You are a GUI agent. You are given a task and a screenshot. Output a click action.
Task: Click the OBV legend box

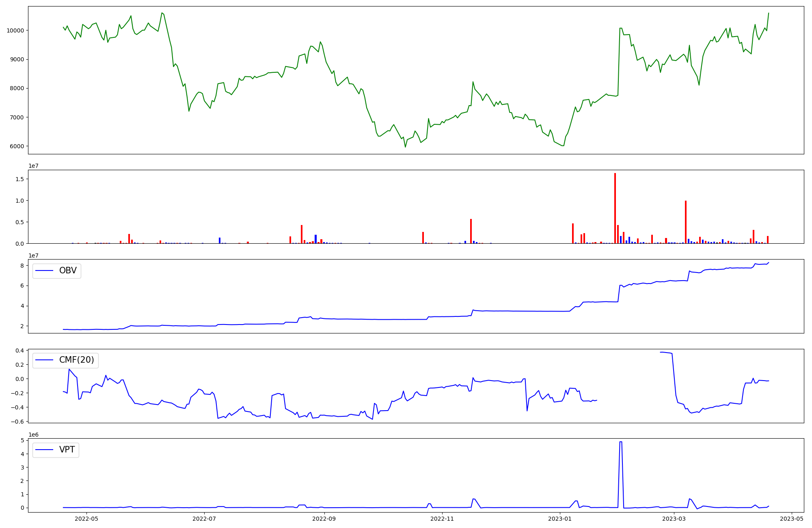click(x=57, y=271)
